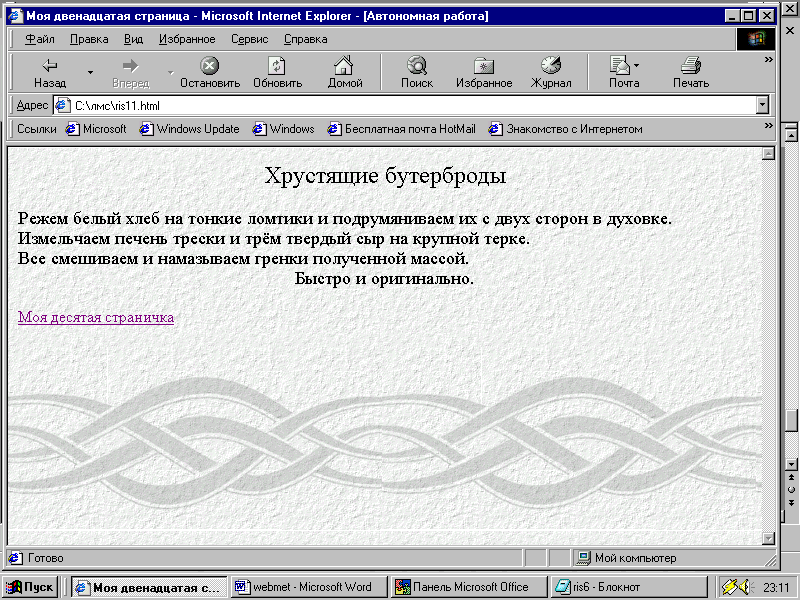Open the Знакомство с Интернетом link
The width and height of the screenshot is (800, 600).
pyautogui.click(x=565, y=129)
